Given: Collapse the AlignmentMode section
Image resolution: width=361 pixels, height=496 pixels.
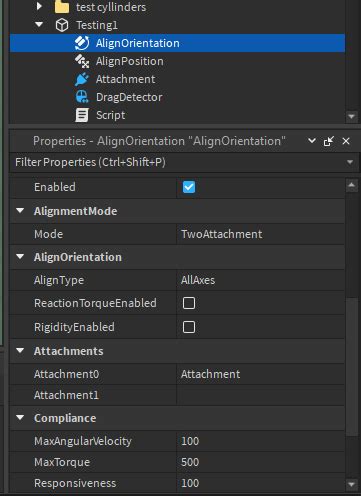Looking at the screenshot, I should [20, 211].
